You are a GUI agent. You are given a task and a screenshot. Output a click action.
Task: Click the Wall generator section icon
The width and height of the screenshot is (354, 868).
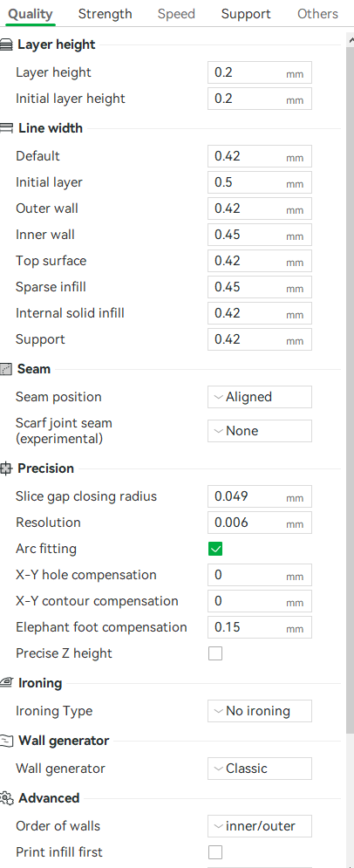(x=6, y=741)
